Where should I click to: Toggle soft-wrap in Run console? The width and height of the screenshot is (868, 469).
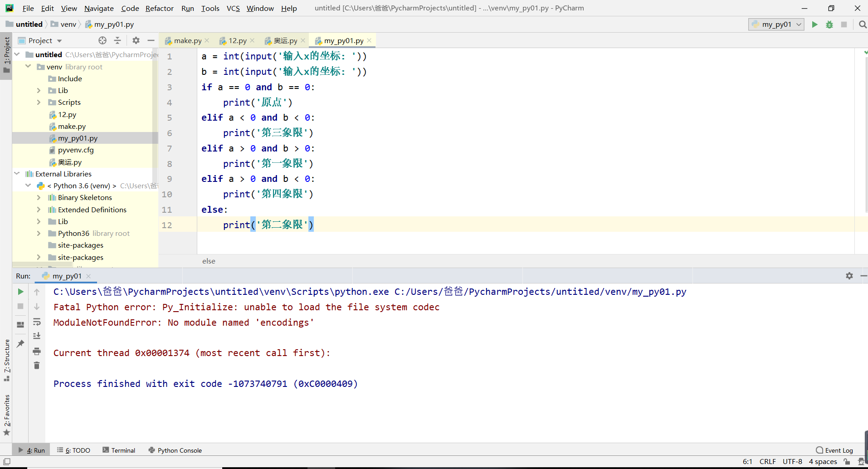point(37,322)
